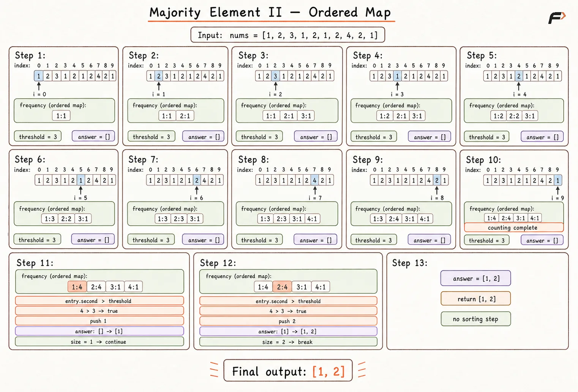The width and height of the screenshot is (578, 392).
Task: Click the '4:1' frequency cell in Step 12
Action: 321,287
